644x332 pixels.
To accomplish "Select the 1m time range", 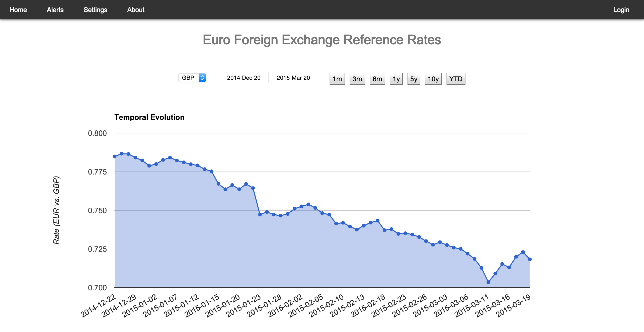I will [337, 78].
